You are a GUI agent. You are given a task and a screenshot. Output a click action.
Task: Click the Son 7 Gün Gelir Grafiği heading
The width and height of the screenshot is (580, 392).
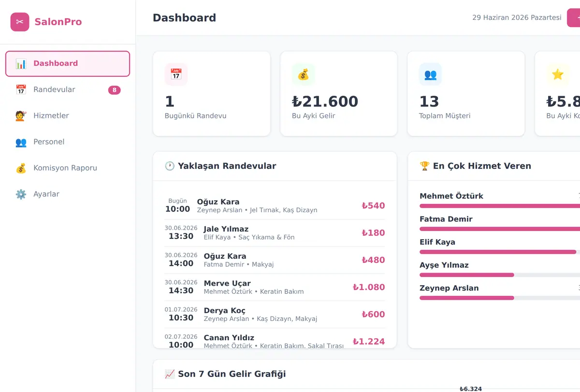point(232,374)
